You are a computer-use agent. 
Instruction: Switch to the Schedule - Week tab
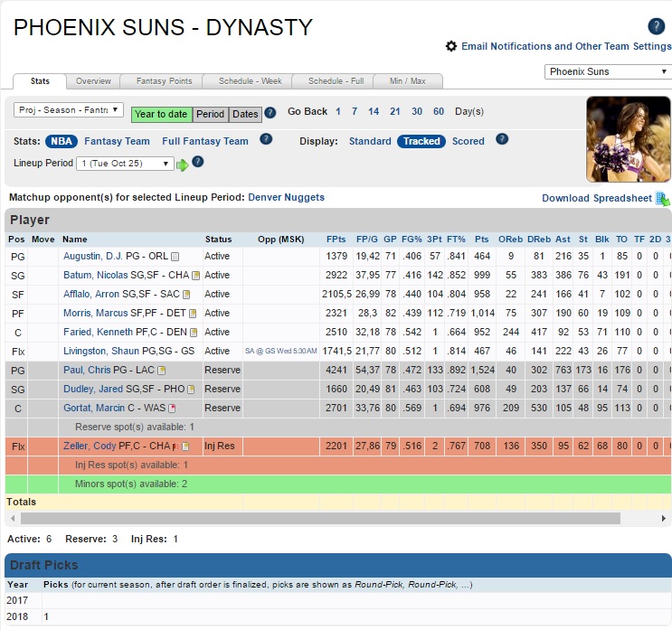click(x=250, y=81)
